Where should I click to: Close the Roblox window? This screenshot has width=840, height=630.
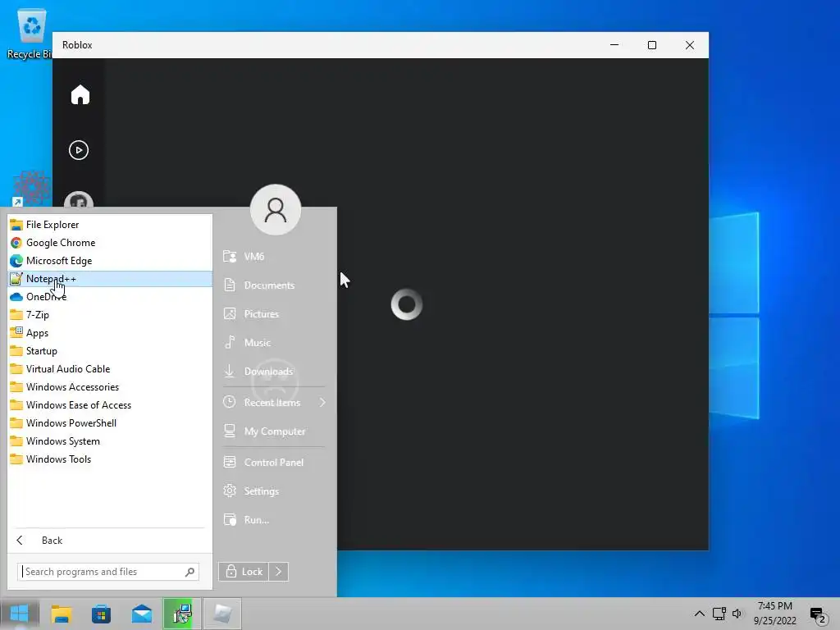690,45
